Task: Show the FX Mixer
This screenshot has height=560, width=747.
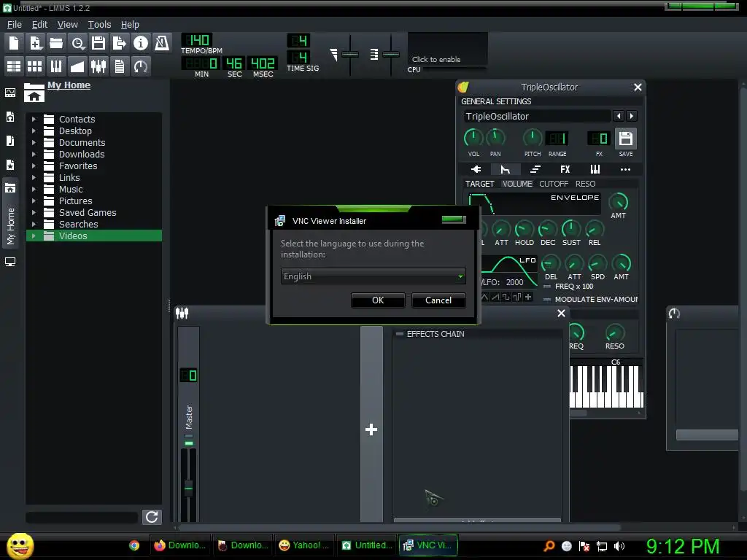Action: tap(98, 66)
